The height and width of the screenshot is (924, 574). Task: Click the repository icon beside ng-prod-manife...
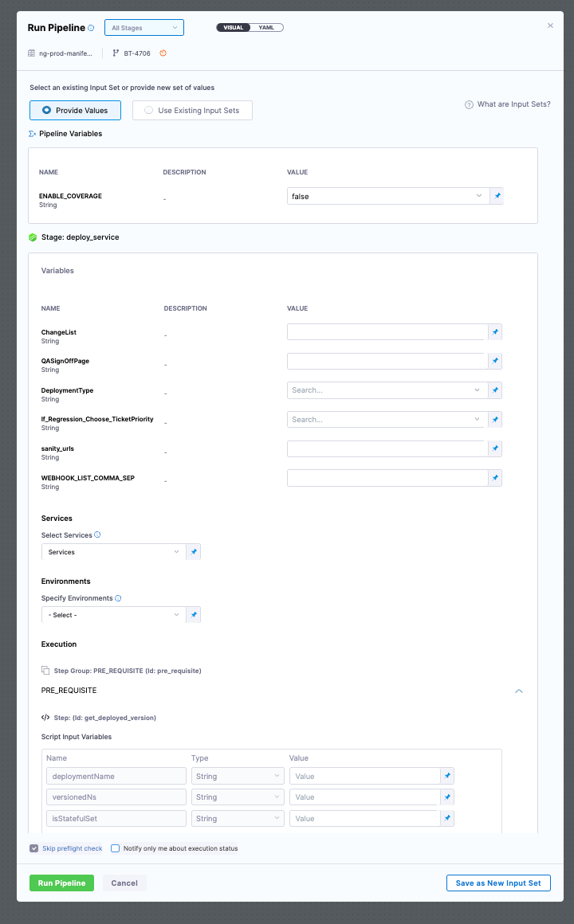tap(31, 53)
